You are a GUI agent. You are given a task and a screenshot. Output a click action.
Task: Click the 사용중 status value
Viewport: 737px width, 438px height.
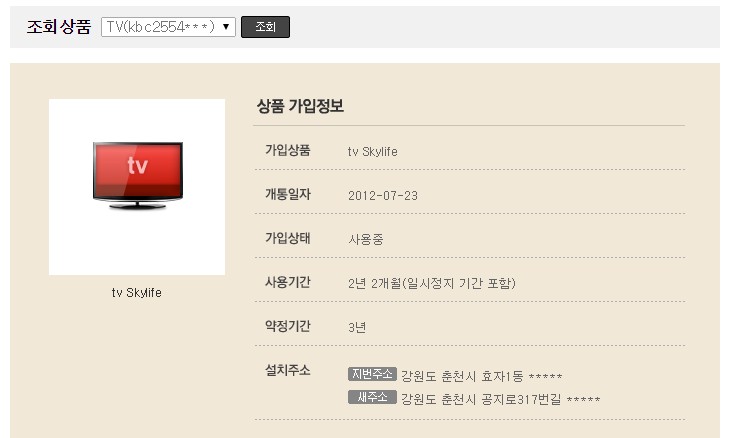(365, 240)
